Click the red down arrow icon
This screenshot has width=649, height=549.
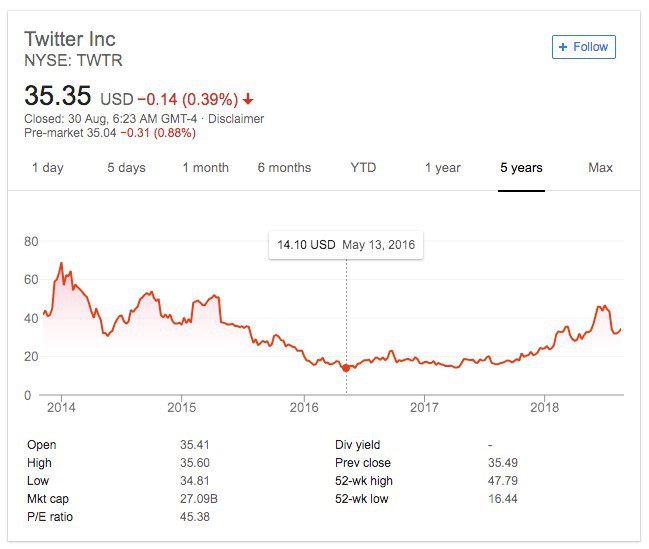(x=248, y=99)
